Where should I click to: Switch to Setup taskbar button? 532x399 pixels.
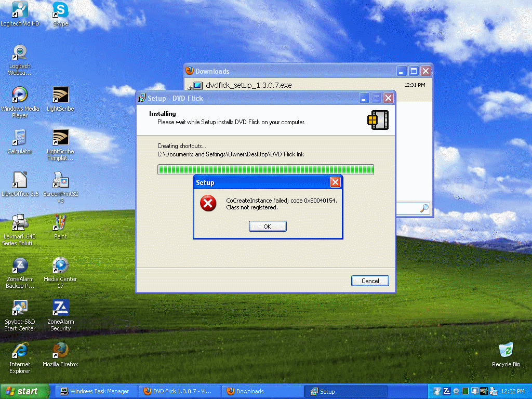click(345, 392)
